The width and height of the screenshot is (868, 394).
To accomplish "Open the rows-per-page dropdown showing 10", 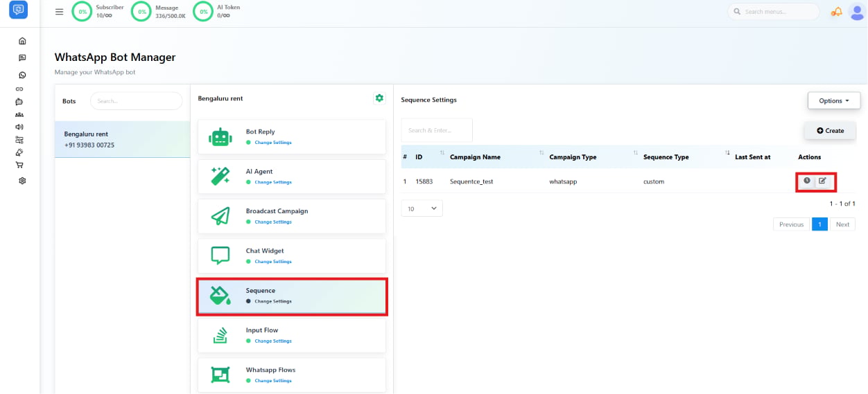I will pos(422,208).
